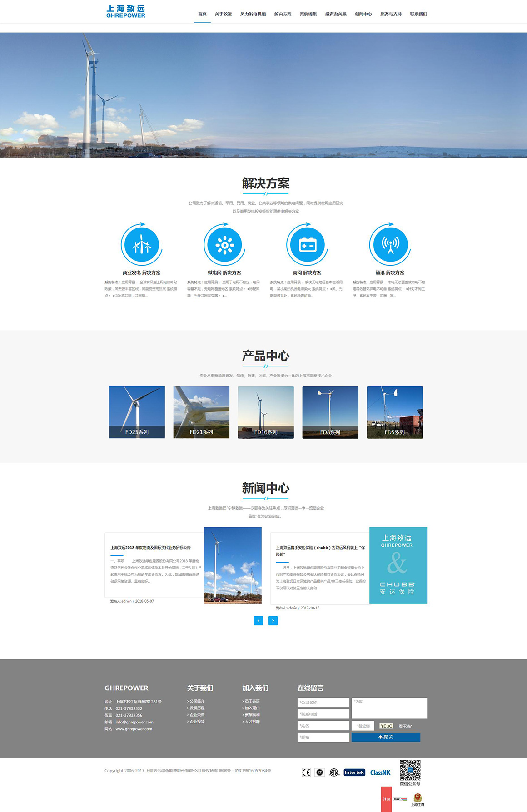This screenshot has width=527, height=812.
Task: Open the 公司简介 footer link
Action: 197,701
